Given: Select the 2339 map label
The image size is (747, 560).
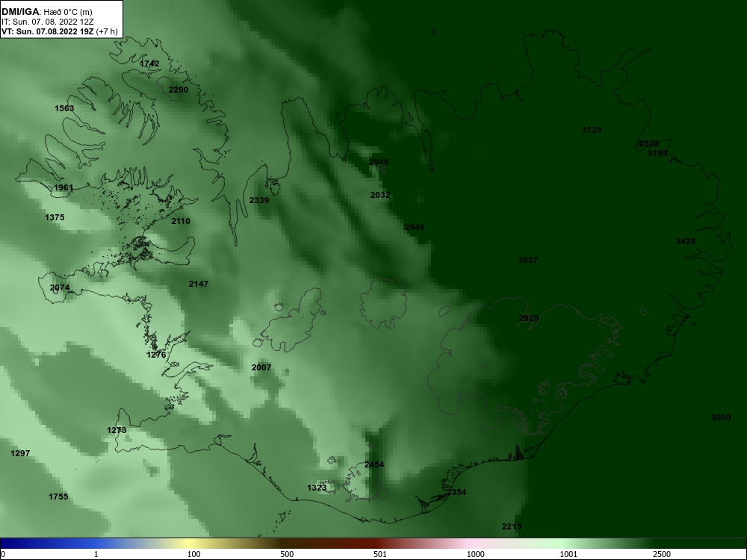Looking at the screenshot, I should [259, 200].
